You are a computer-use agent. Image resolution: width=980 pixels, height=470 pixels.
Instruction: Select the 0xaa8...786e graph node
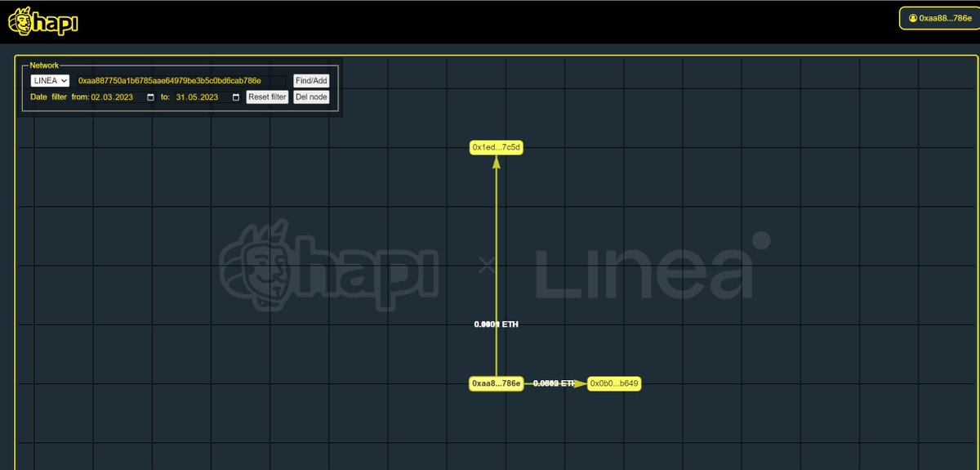(x=496, y=383)
